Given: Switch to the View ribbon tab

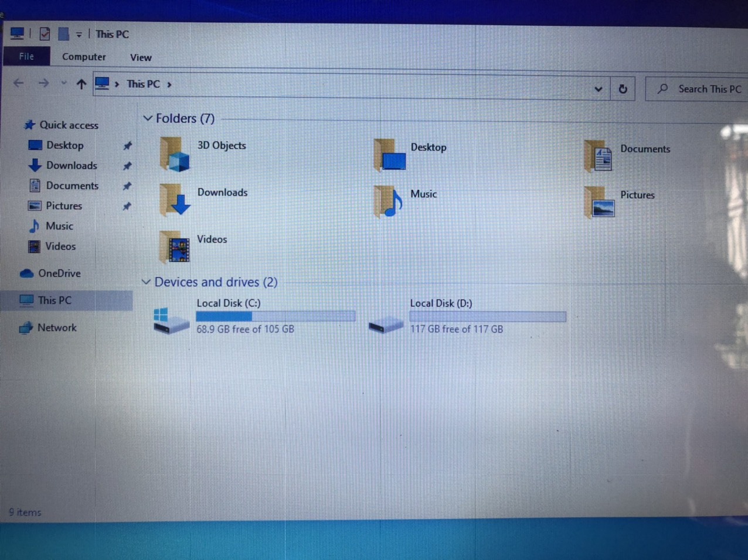Looking at the screenshot, I should [x=141, y=57].
